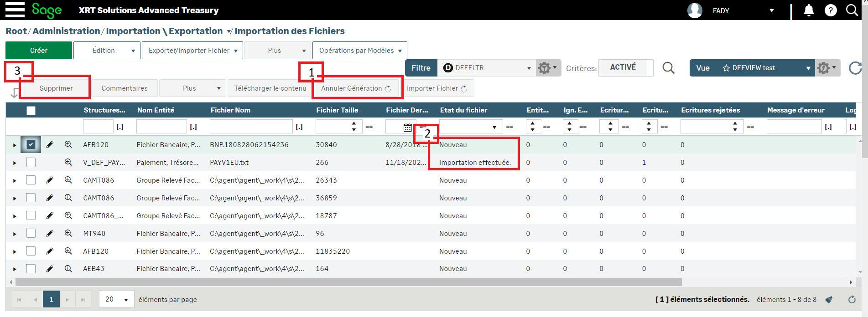
Task: Click the search magnifier in top bar
Action: [x=852, y=10]
